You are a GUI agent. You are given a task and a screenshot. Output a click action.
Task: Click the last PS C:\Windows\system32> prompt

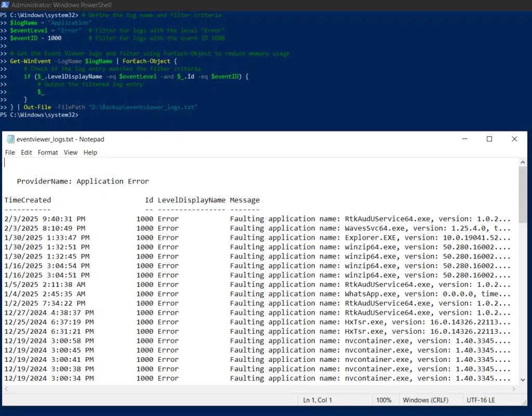(x=39, y=115)
